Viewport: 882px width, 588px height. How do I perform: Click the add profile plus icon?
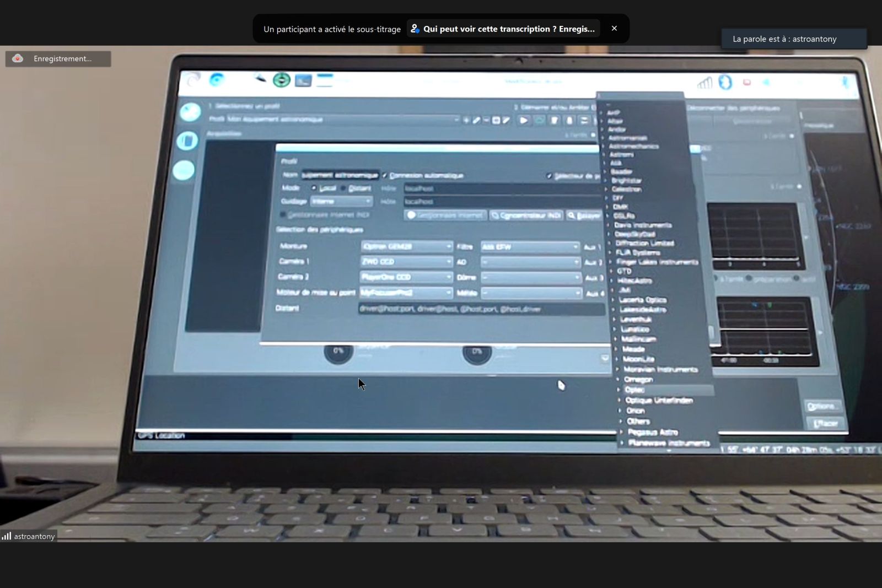pyautogui.click(x=466, y=120)
